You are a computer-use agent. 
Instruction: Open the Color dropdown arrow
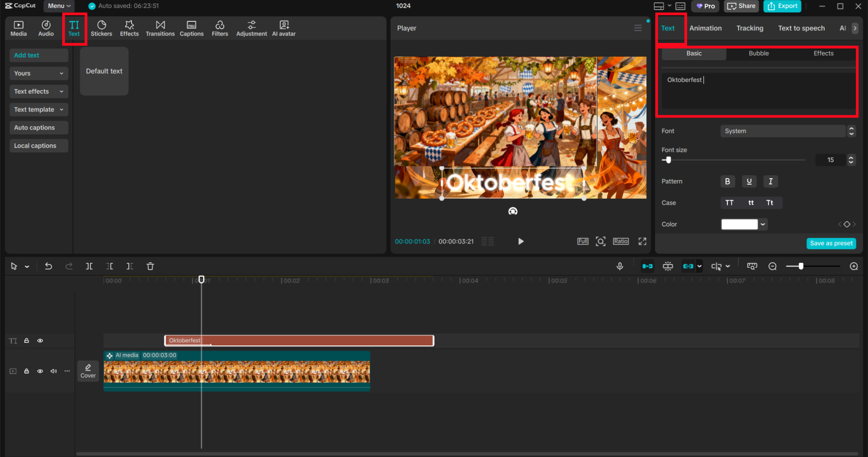763,224
